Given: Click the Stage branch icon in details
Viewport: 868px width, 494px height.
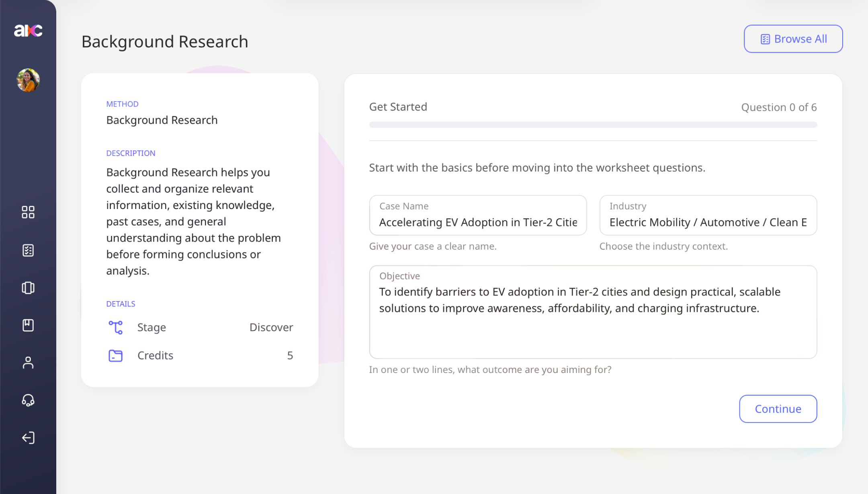Looking at the screenshot, I should [115, 327].
